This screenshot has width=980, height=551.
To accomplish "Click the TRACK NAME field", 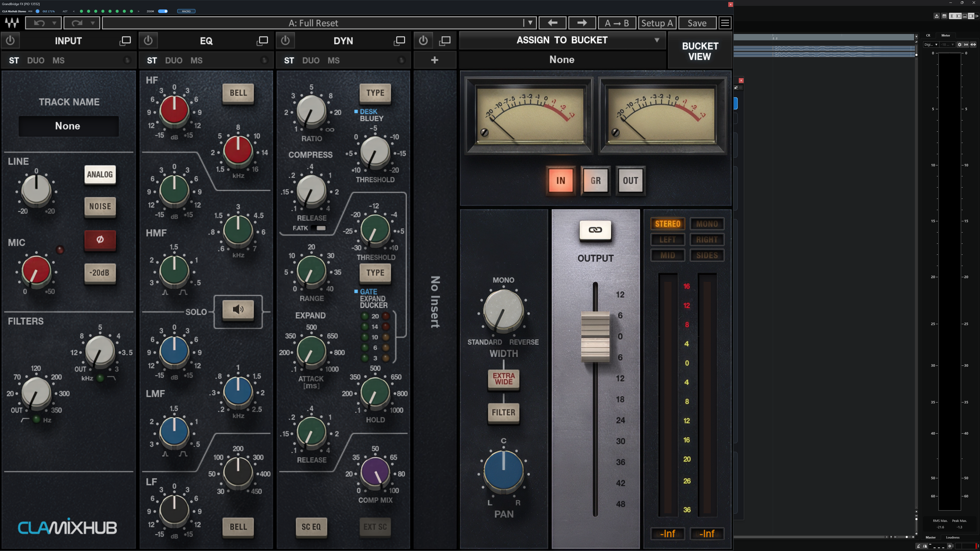I will click(x=68, y=126).
